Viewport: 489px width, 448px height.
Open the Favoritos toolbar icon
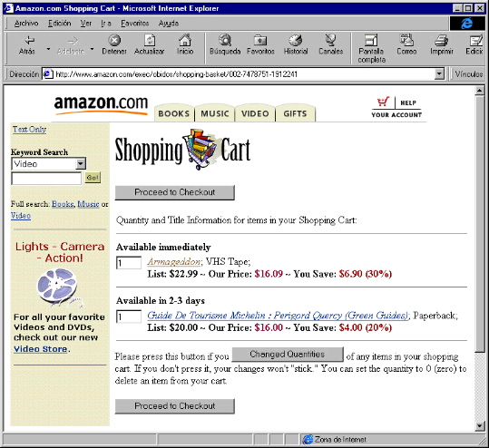point(260,40)
